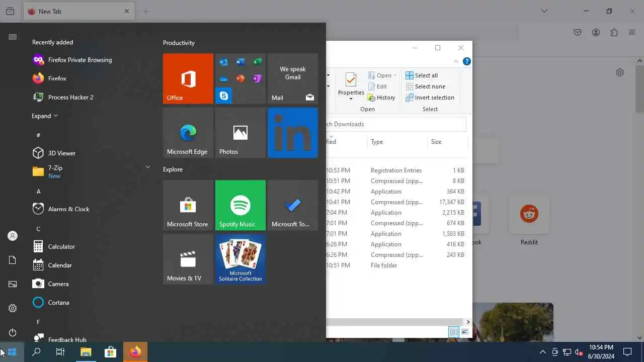The height and width of the screenshot is (362, 644).
Task: Open Firefox account icon
Action: point(596,32)
